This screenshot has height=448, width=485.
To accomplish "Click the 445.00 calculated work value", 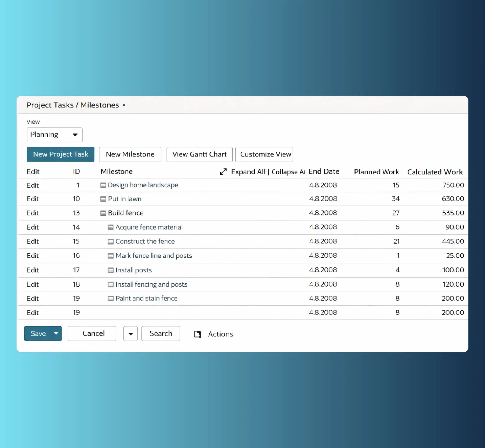I will coord(453,241).
